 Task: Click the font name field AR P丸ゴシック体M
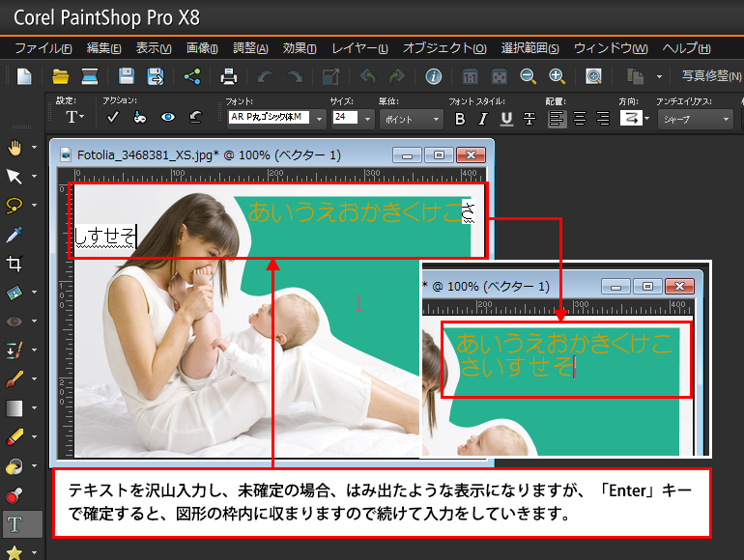[x=269, y=117]
